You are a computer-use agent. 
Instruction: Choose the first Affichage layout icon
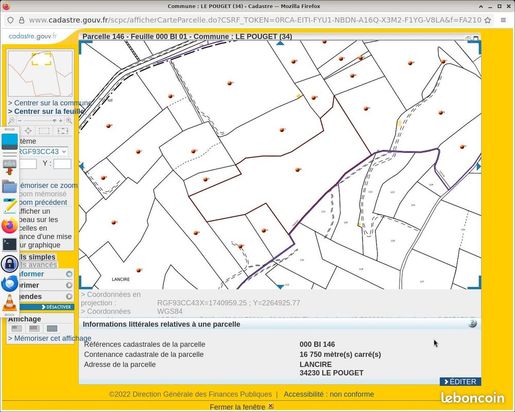[x=16, y=329]
